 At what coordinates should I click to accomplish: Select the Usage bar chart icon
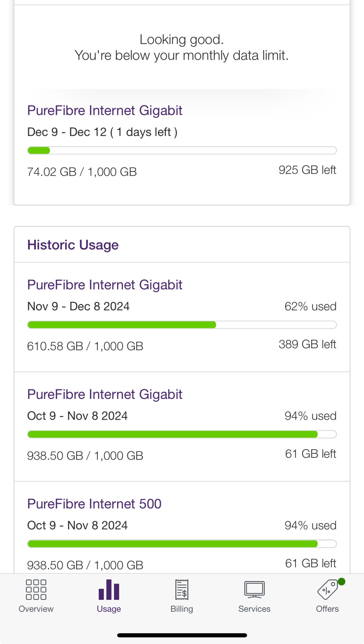point(109,590)
